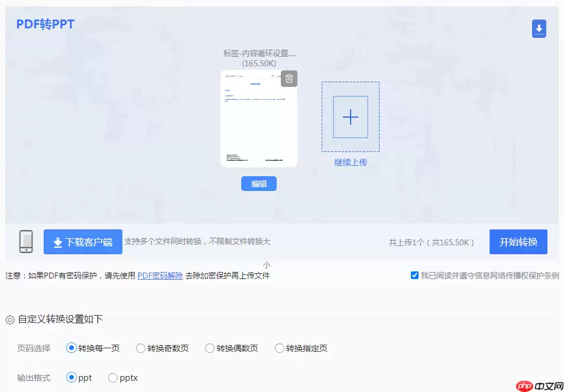
Task: Click the plus icon to upload another file
Action: click(350, 117)
